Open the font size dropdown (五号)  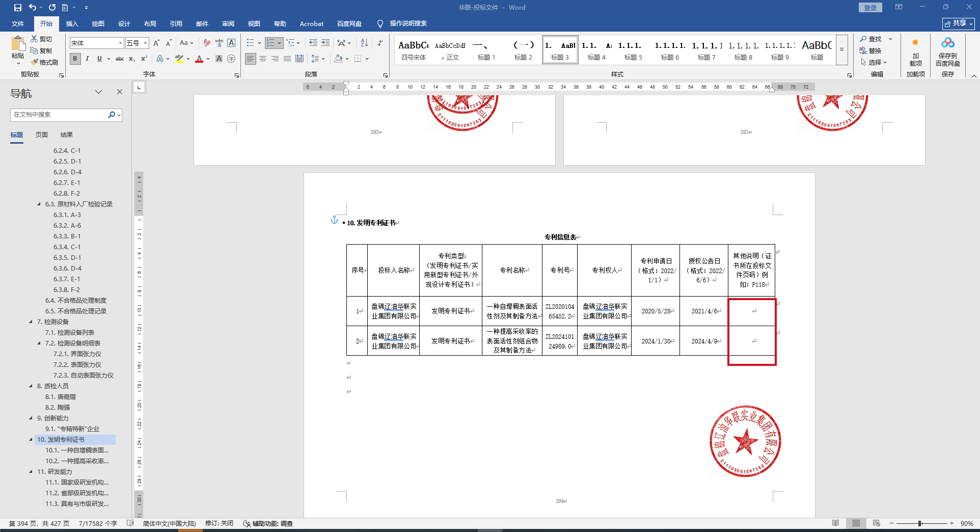click(x=146, y=43)
